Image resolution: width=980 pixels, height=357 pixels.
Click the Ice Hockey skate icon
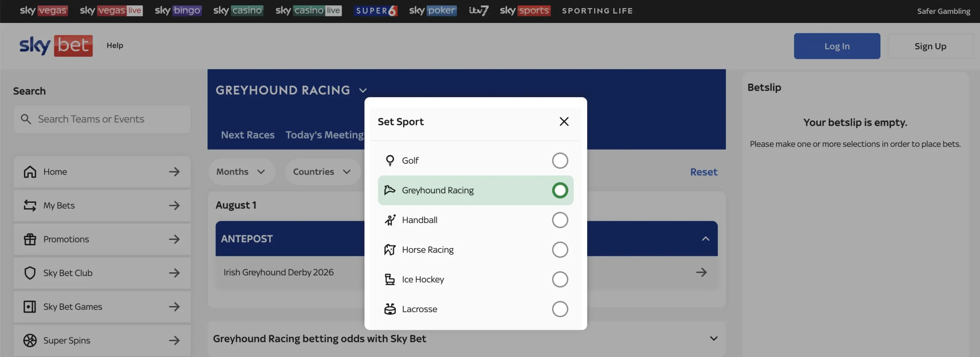pos(390,279)
